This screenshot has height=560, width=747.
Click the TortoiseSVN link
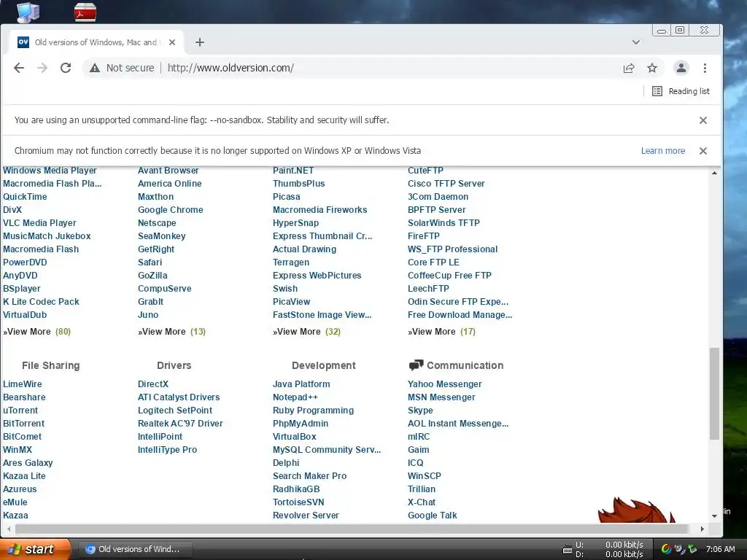[298, 502]
